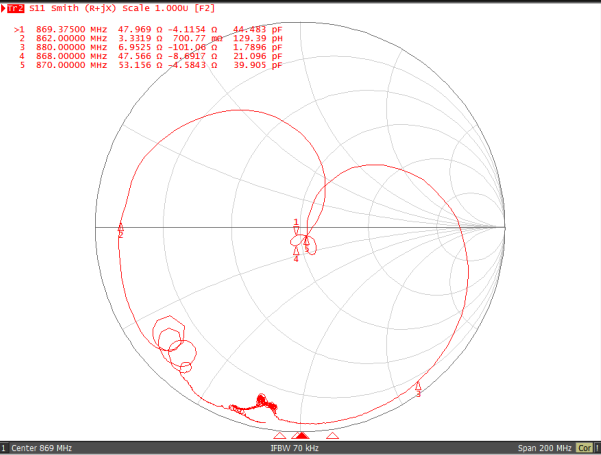Viewport: 601px width, 455px height.
Task: Select the right hollow triangle below chart
Action: pyautogui.click(x=333, y=436)
